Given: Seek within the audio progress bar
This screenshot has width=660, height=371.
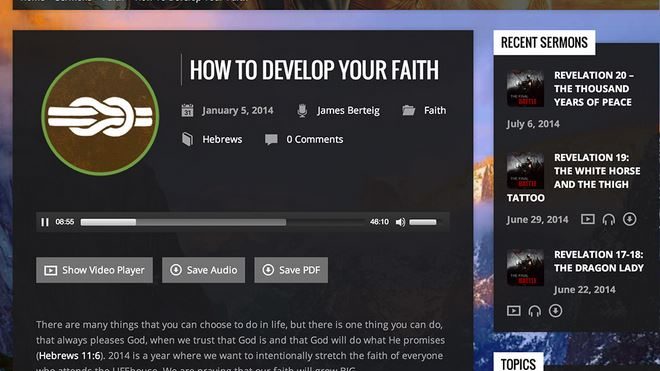Looking at the screenshot, I should coord(222,222).
